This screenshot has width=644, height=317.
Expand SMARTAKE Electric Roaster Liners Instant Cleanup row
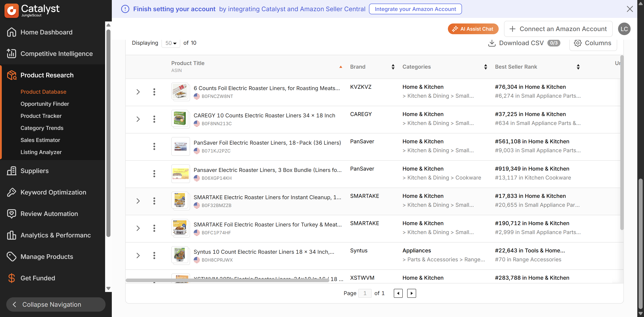[138, 201]
